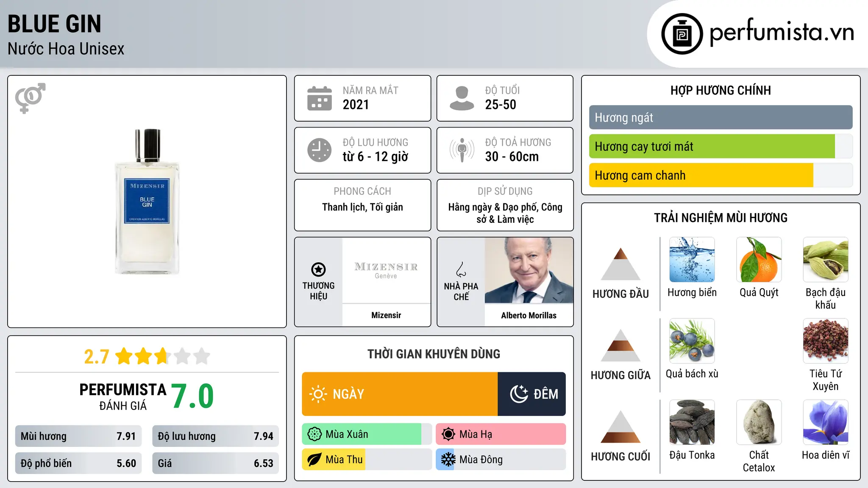Click the Mùa Hạ season bar

coord(501,434)
